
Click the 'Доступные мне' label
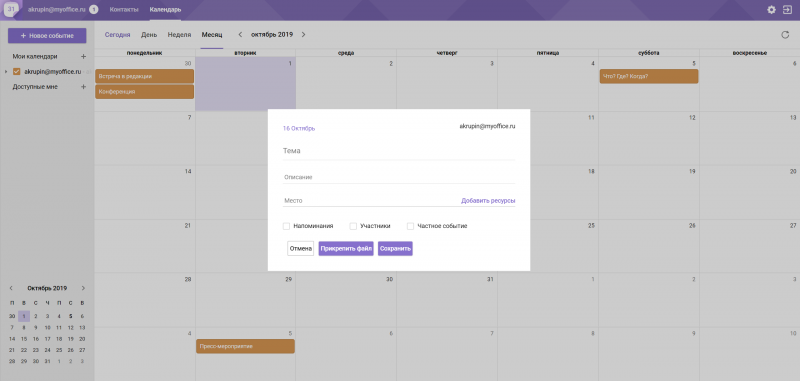[x=35, y=87]
